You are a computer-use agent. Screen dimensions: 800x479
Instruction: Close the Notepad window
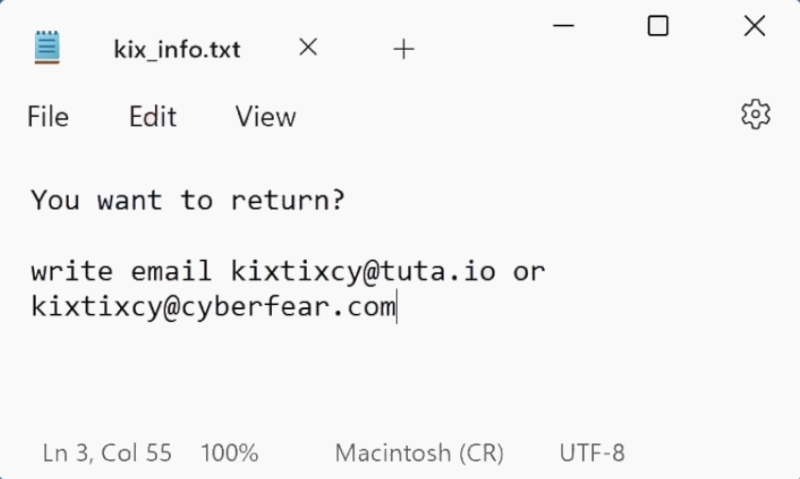pyautogui.click(x=754, y=26)
